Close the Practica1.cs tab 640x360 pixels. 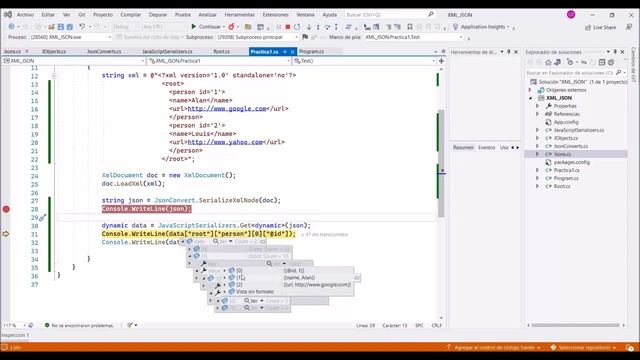pos(292,52)
